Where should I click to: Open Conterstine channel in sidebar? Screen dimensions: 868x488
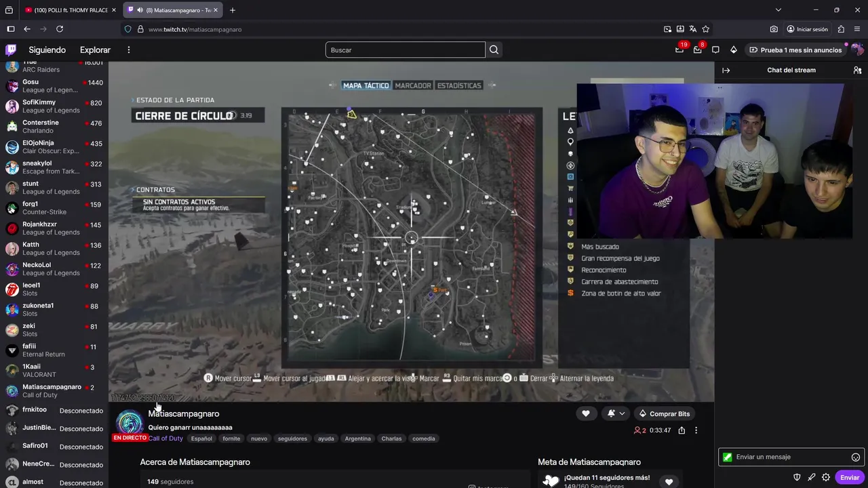tap(54, 127)
